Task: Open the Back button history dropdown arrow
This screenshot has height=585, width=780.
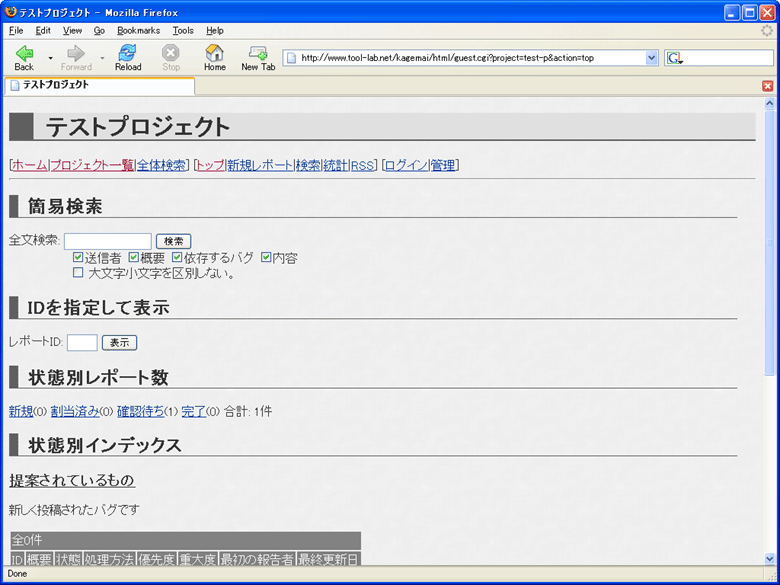Action: click(x=49, y=57)
